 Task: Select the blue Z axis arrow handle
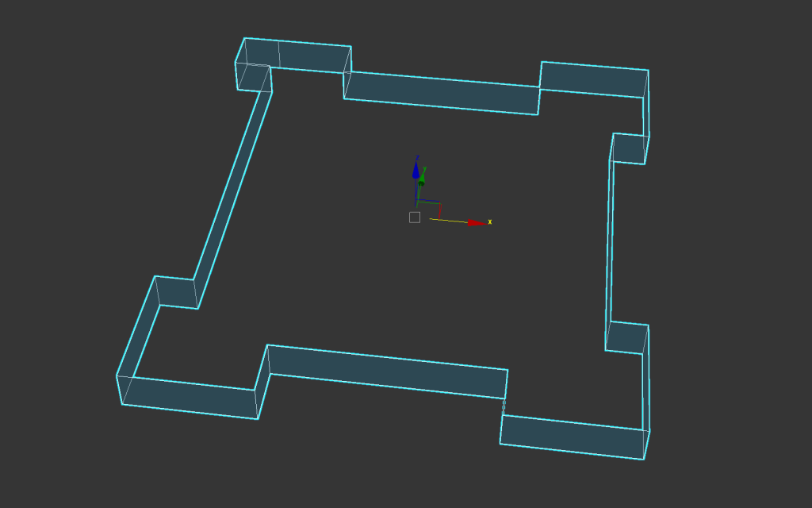[416, 168]
